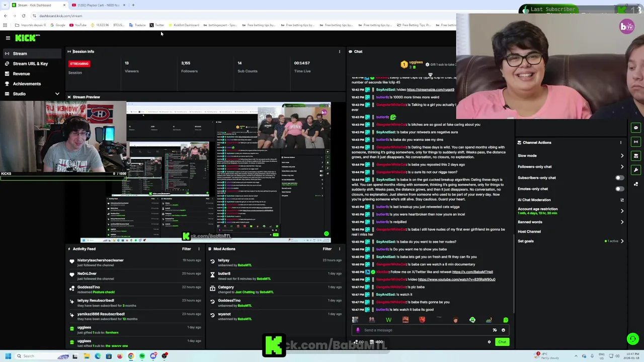Toggle stream preview icon in right rail
Image resolution: width=644 pixels, height=362 pixels.
(x=636, y=142)
